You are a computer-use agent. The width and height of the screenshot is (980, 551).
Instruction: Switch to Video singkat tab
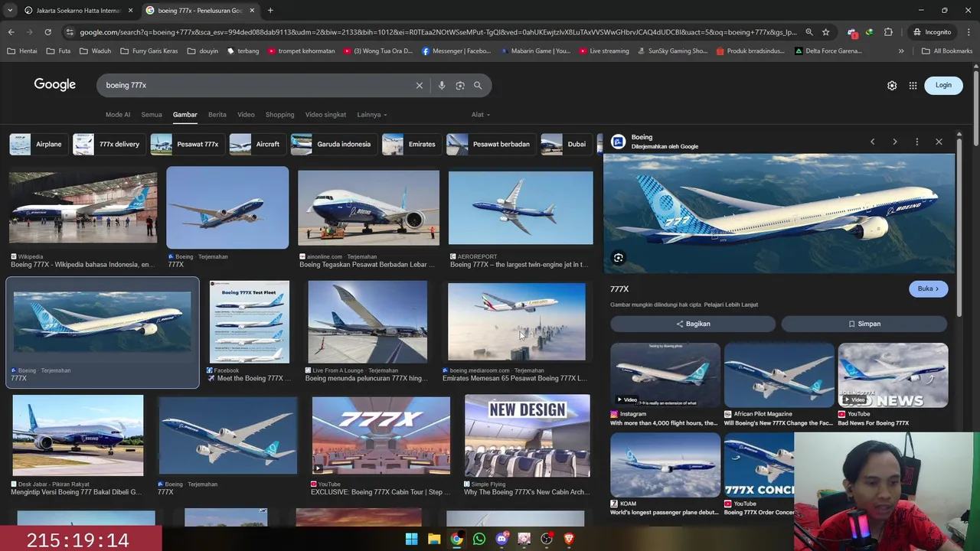tap(325, 115)
